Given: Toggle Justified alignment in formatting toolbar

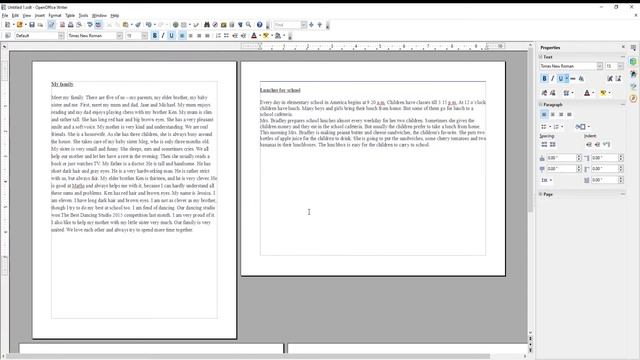Looking at the screenshot, I should point(207,36).
